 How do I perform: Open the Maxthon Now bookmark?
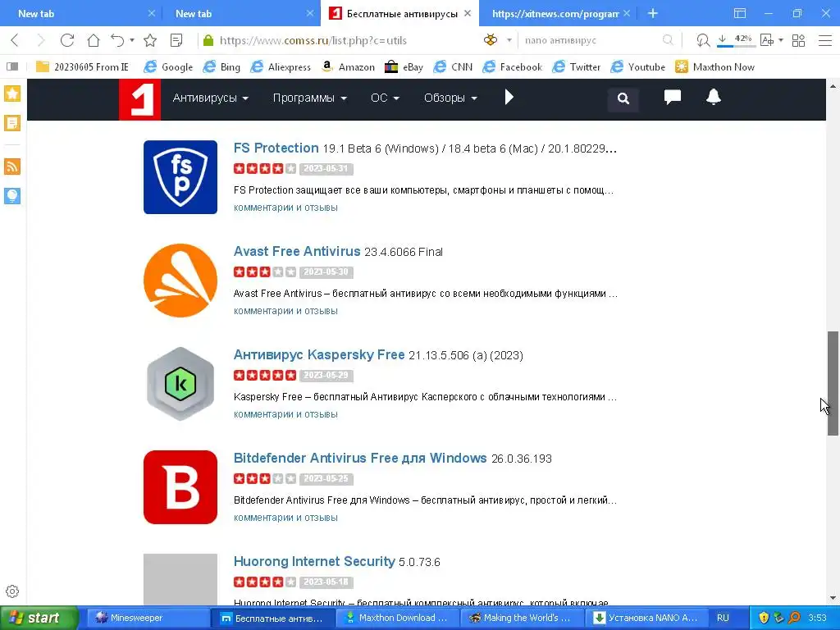tap(714, 66)
